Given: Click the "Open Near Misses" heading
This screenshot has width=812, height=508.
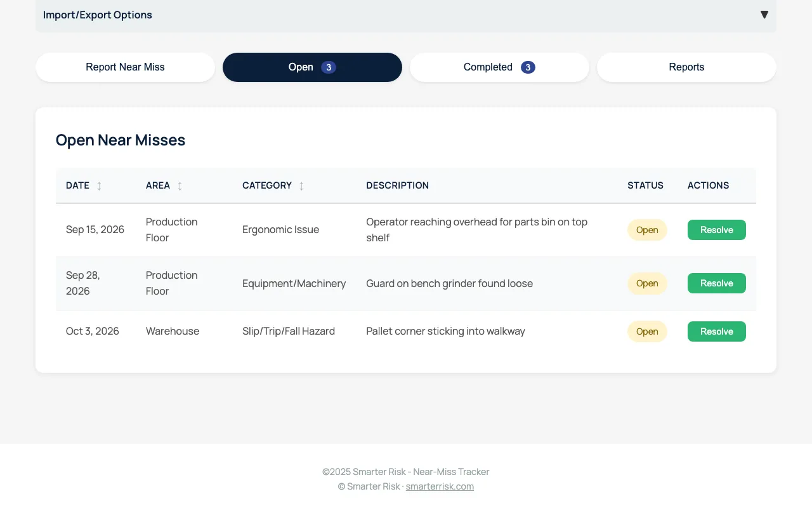Looking at the screenshot, I should tap(121, 140).
